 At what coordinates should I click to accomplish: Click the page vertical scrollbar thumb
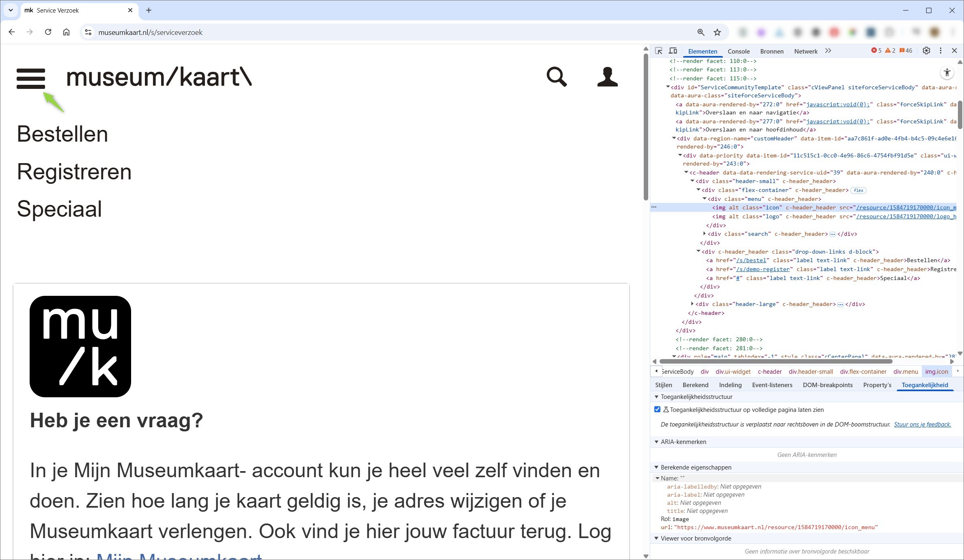[x=646, y=127]
